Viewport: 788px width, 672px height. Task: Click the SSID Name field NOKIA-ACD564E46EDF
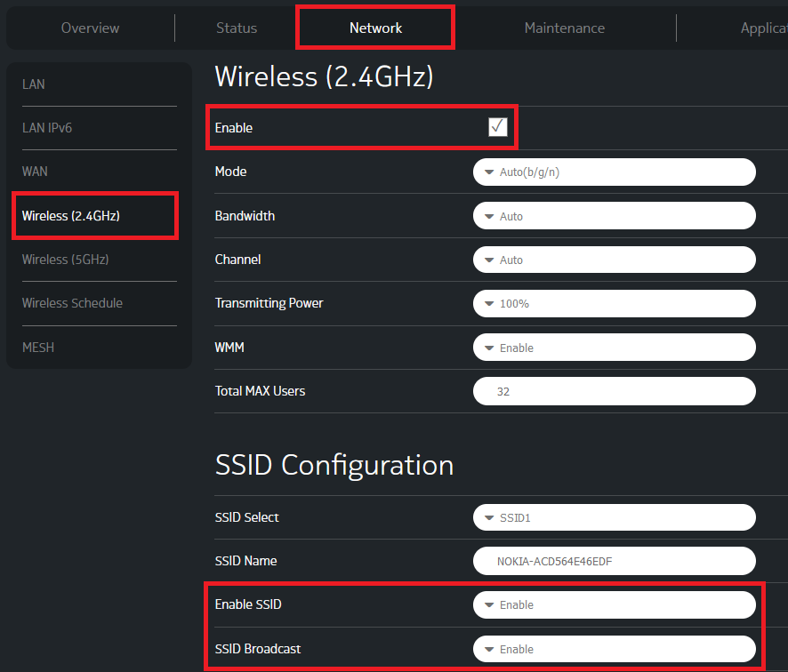click(x=614, y=561)
